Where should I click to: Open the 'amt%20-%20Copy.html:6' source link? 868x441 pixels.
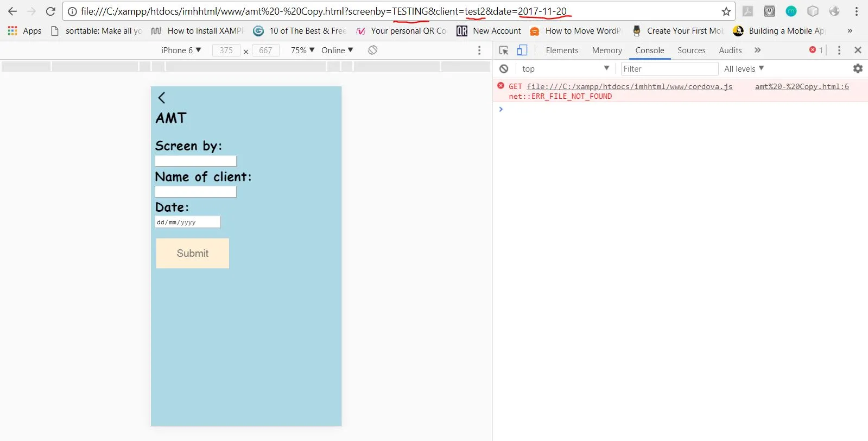[x=802, y=86]
